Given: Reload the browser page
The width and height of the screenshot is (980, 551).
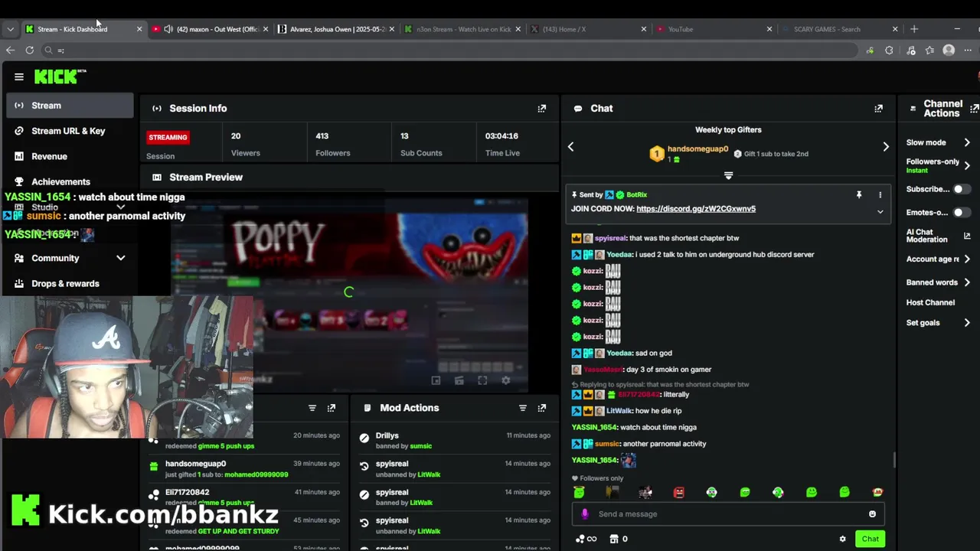Looking at the screenshot, I should 29,51.
